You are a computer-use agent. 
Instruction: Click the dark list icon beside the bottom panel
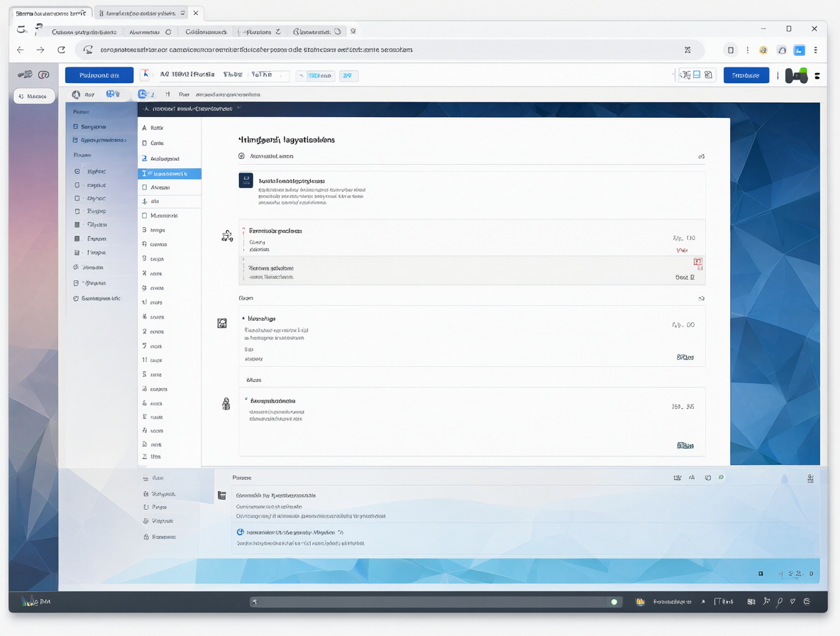[x=222, y=495]
